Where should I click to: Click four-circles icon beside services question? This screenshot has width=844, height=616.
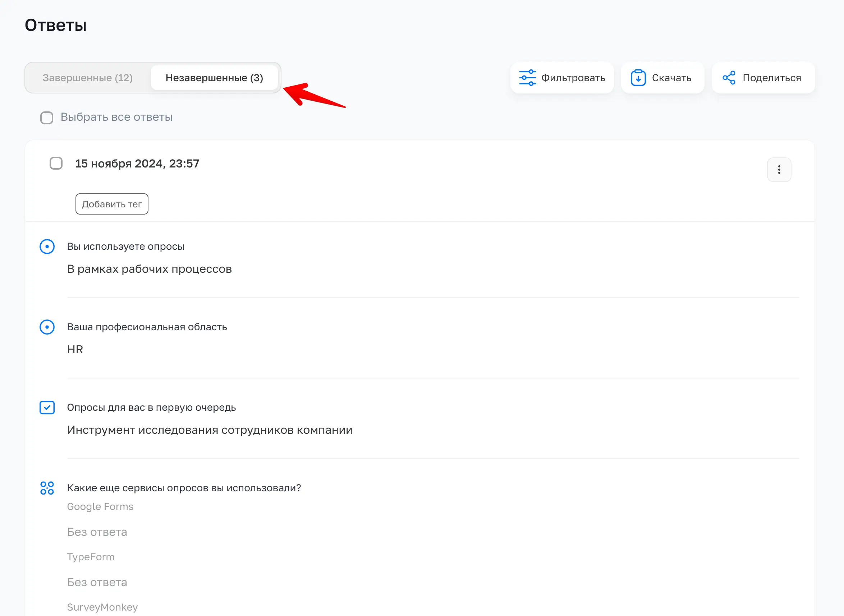(x=47, y=488)
